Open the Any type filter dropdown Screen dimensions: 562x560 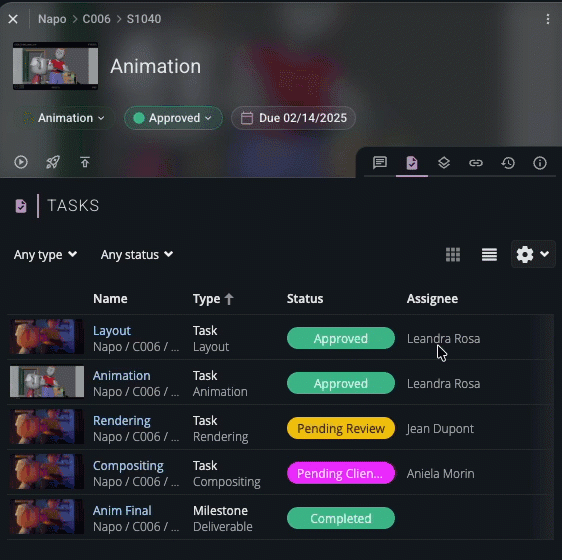point(46,255)
